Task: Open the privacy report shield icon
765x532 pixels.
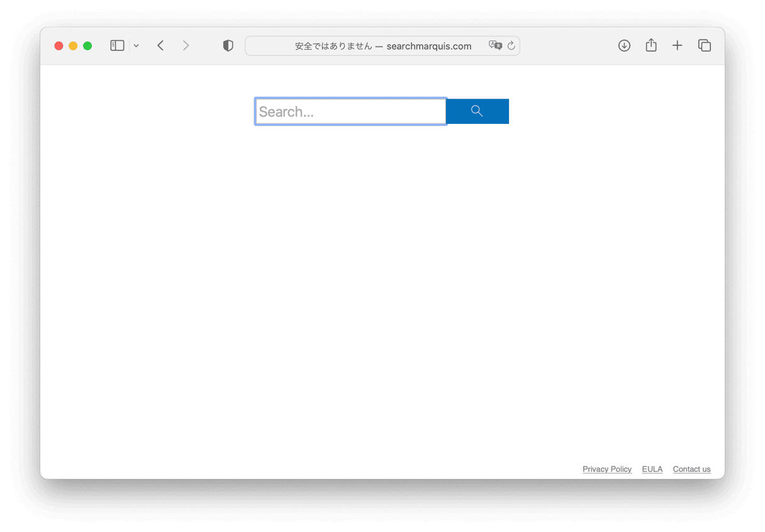Action: (x=228, y=45)
